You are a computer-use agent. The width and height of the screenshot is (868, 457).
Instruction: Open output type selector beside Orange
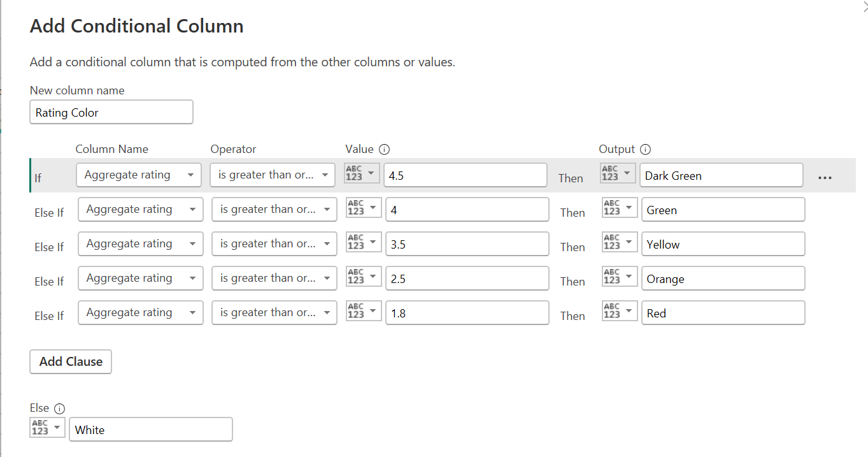pyautogui.click(x=619, y=278)
